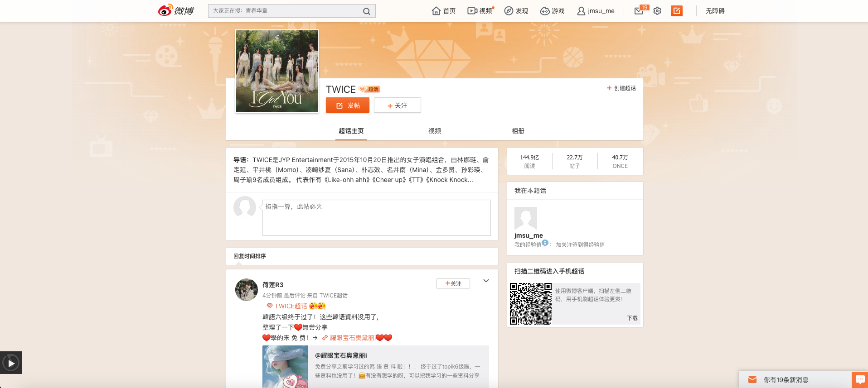This screenshot has height=388, width=868.
Task: Click the 超话 badge beside TWICE
Action: [x=369, y=89]
